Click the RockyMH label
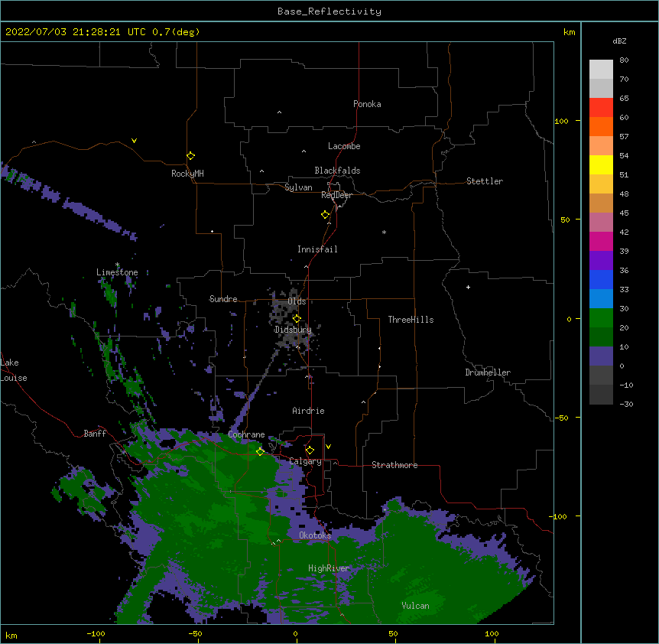 coord(187,174)
